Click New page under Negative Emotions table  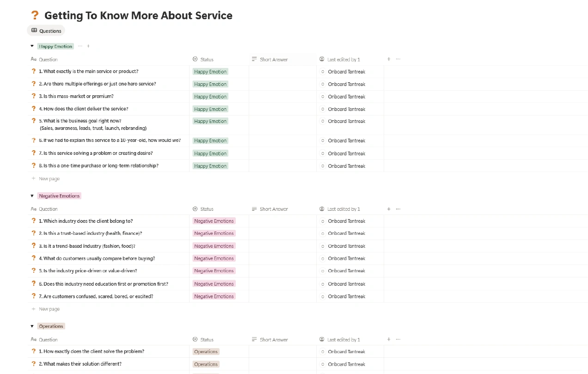pyautogui.click(x=49, y=309)
